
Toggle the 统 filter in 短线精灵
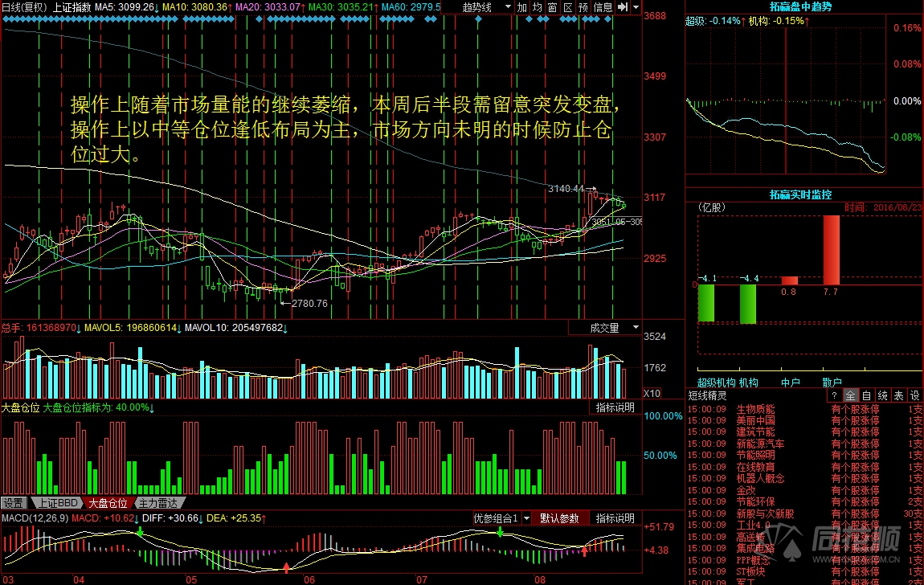(x=883, y=395)
